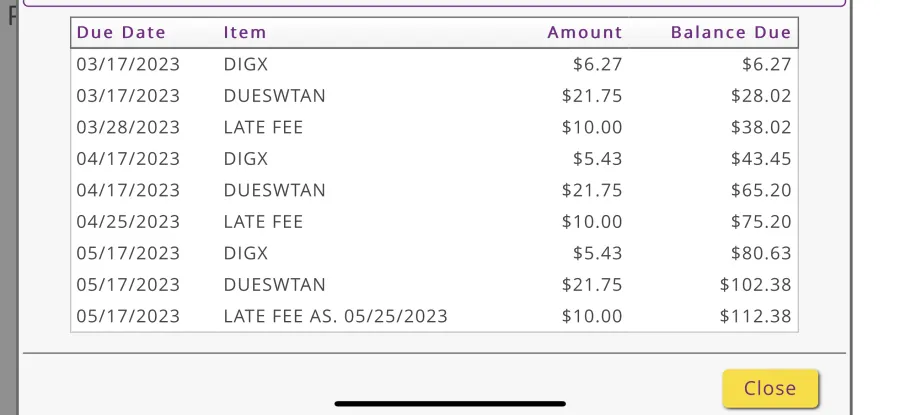900x415 pixels.
Task: Click the DIGX entry dated 04/17/2023
Action: (x=246, y=159)
